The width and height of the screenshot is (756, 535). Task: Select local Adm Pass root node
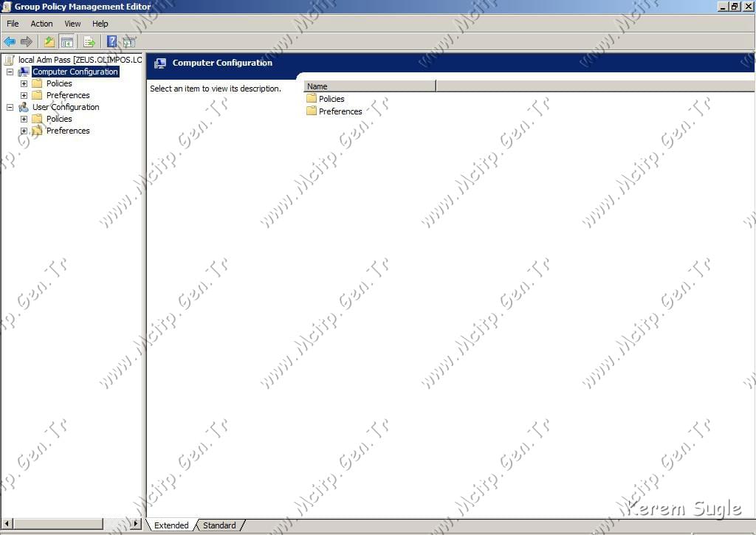tap(80, 60)
